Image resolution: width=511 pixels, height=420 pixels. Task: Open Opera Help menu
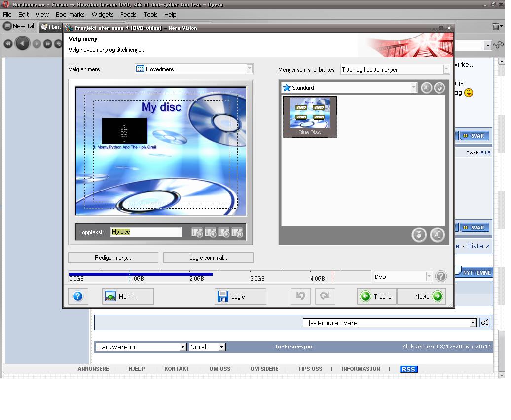coord(170,15)
